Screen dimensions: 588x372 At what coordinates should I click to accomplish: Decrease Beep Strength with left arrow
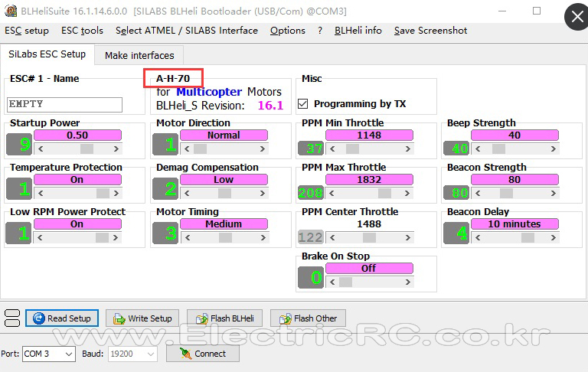click(478, 148)
